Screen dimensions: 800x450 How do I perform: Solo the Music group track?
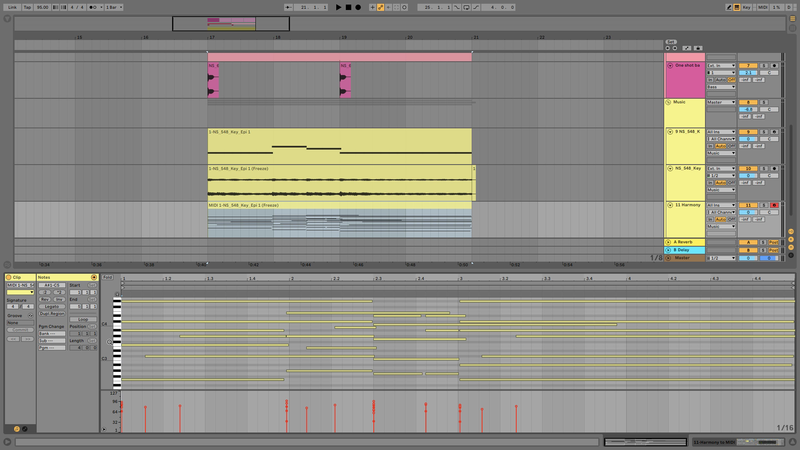764,102
